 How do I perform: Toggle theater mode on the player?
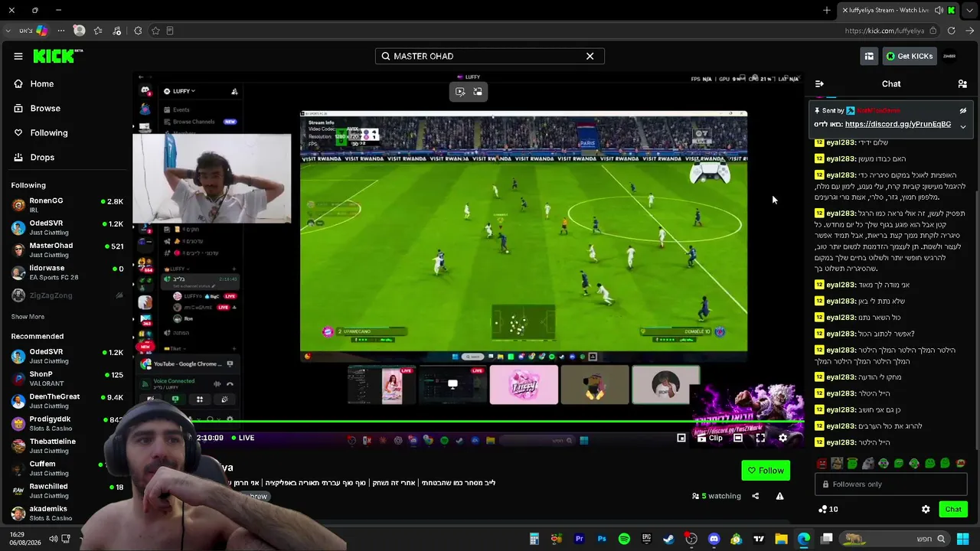[738, 439]
